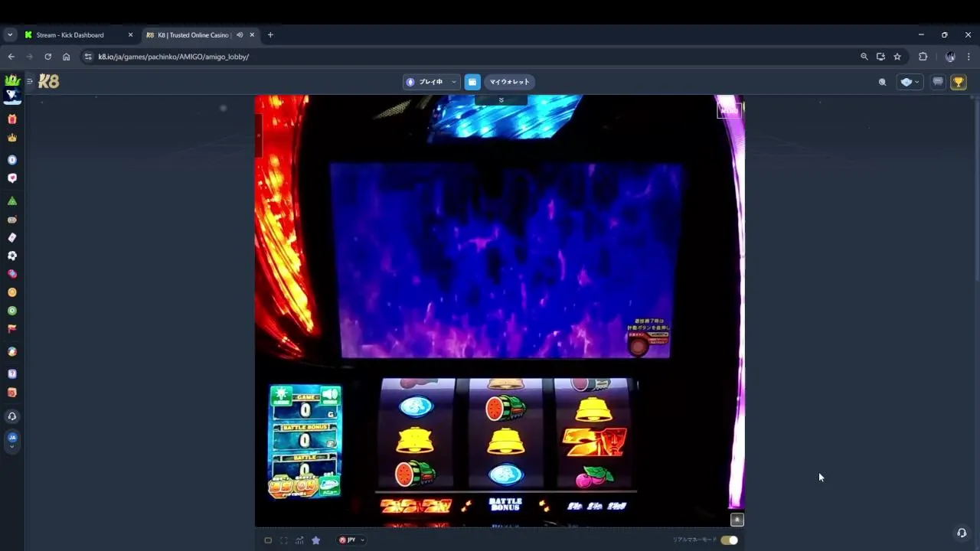Image resolution: width=980 pixels, height=551 pixels.
Task: Click the browser back arrow
Action: tap(11, 57)
